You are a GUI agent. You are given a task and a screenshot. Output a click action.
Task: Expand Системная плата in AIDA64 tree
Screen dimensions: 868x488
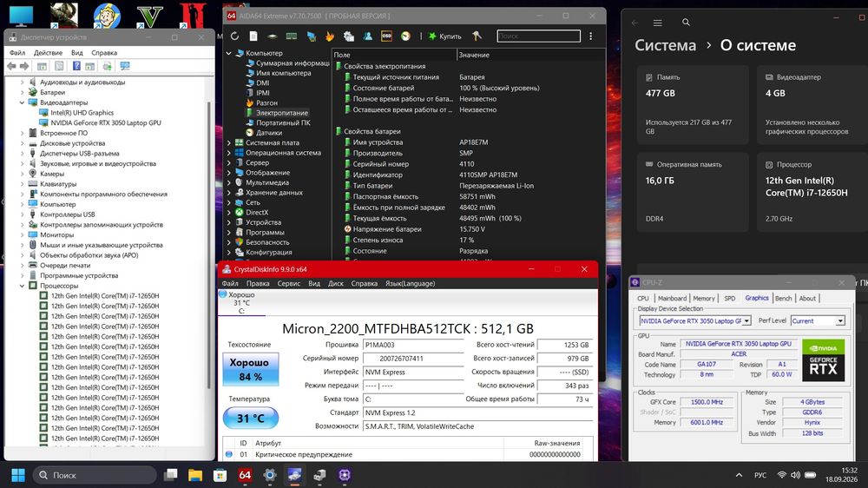(x=228, y=143)
